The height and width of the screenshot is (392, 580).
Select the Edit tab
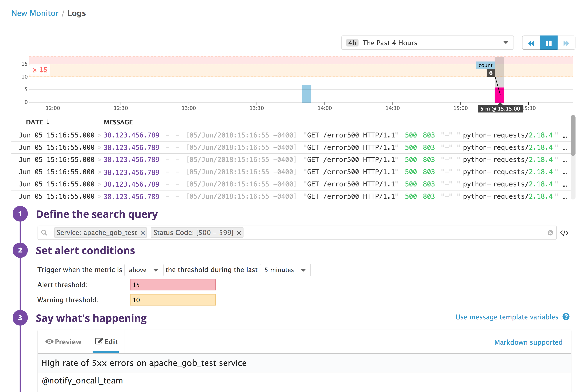click(x=107, y=342)
